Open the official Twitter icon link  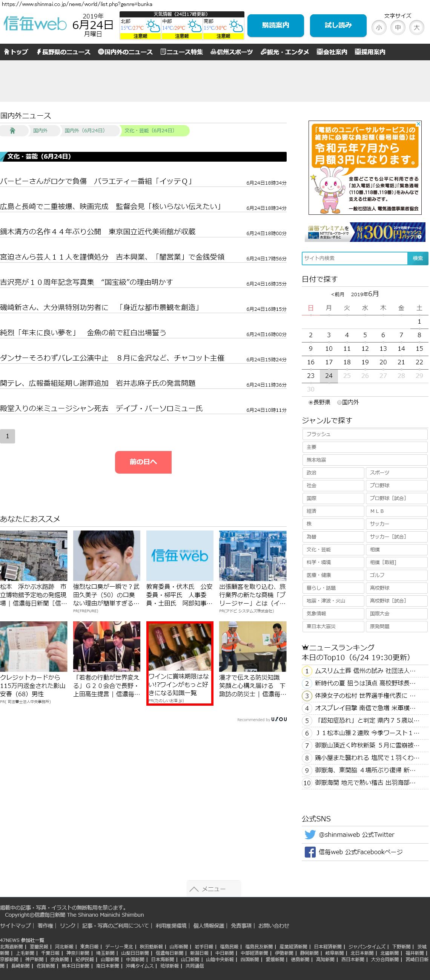(x=310, y=835)
